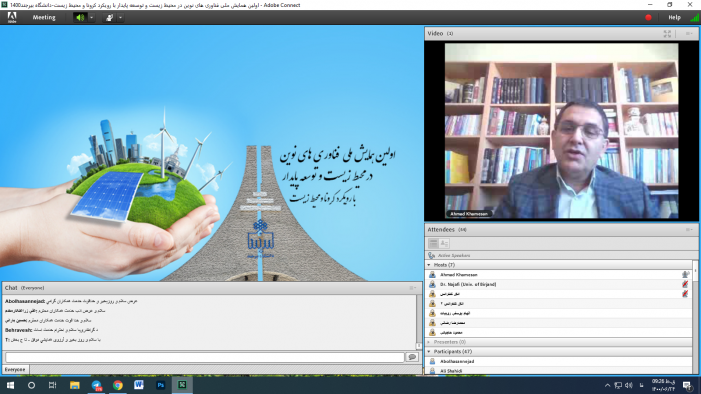Open the Help menu
701x394 pixels.
[x=674, y=17]
